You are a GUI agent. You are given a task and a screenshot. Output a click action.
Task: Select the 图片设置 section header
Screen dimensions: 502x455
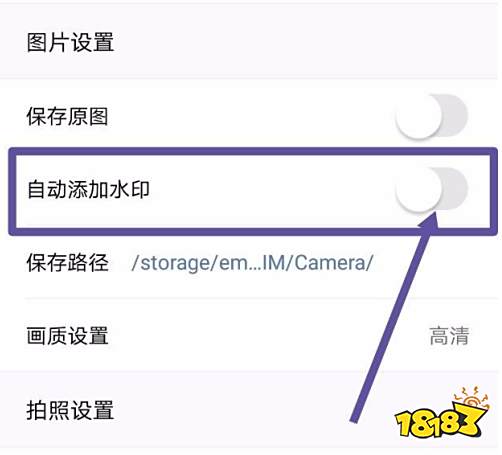(x=70, y=42)
